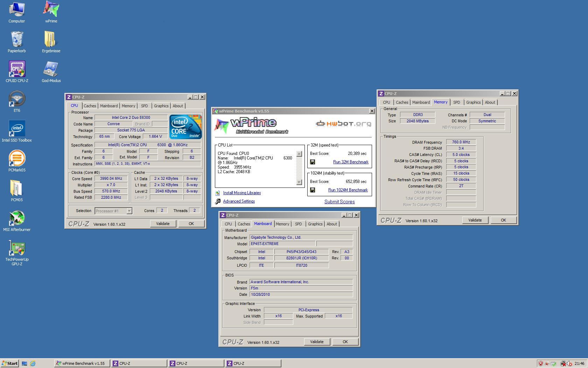
Task: Click the DRAM Frequency value 760.0 MHz
Action: (461, 142)
